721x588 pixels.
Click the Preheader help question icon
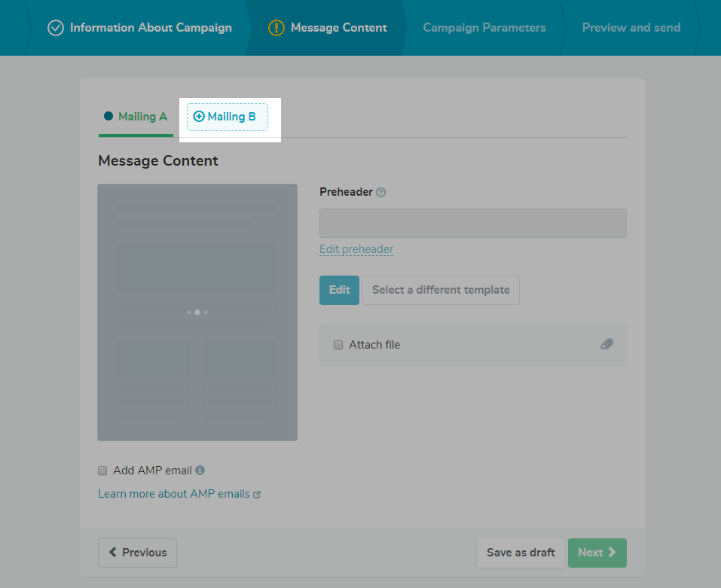[381, 192]
